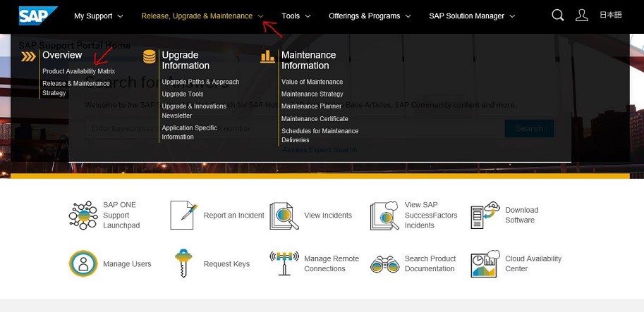644x312 pixels.
Task: Open Maintenance Planner link
Action: pyautogui.click(x=311, y=106)
